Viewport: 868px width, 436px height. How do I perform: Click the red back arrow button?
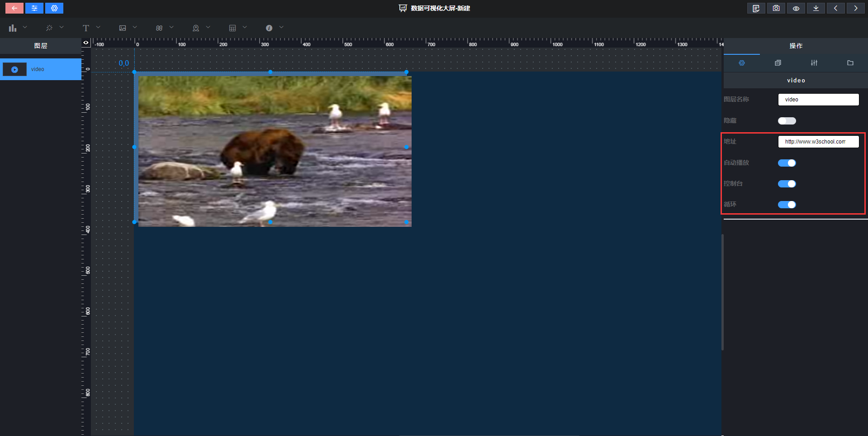[x=14, y=8]
